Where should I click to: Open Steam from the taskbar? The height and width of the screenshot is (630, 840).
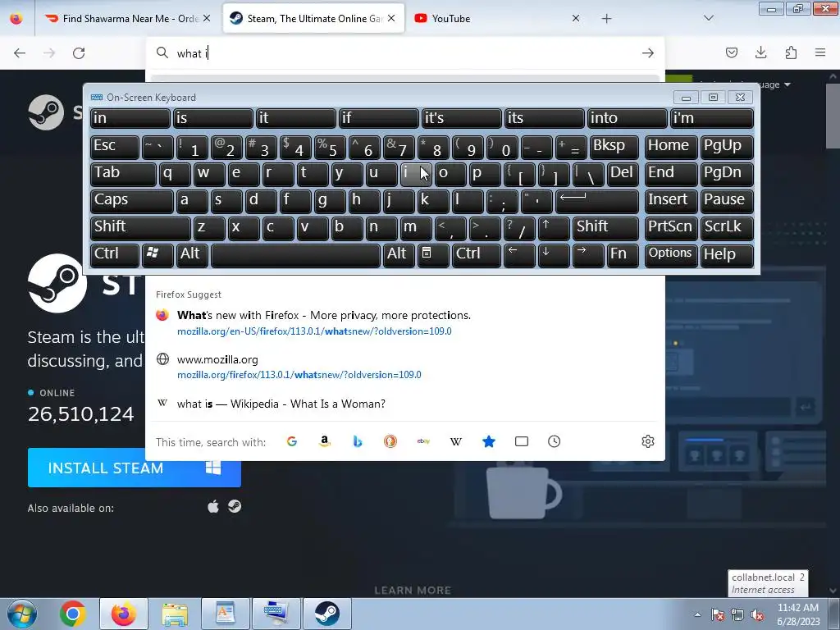(326, 614)
